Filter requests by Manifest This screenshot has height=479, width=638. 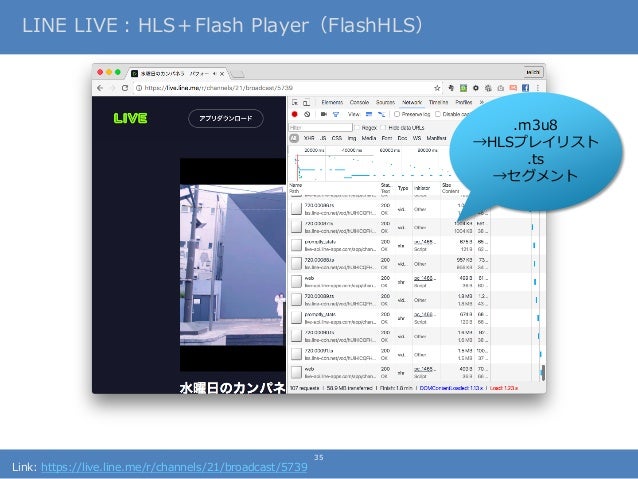436,138
